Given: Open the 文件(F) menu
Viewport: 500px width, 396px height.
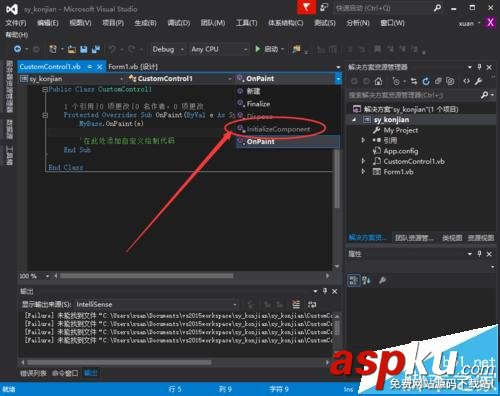Looking at the screenshot, I should 16,23.
